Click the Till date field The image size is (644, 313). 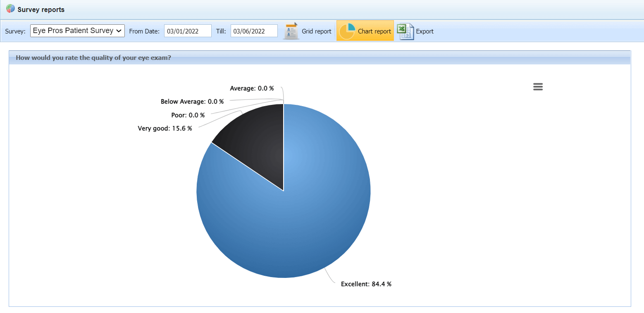coord(254,31)
